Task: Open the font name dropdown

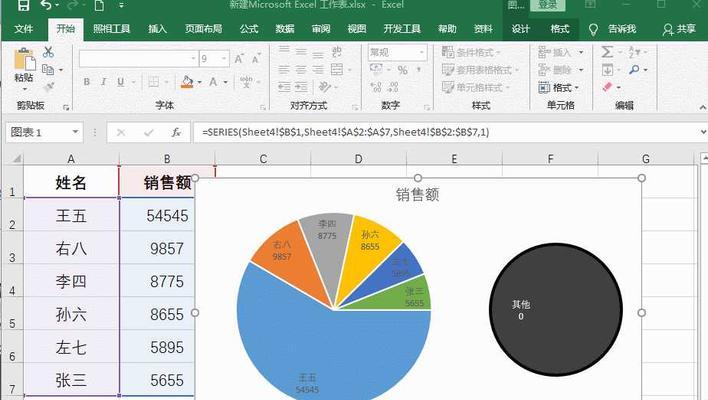Action: [x=193, y=59]
